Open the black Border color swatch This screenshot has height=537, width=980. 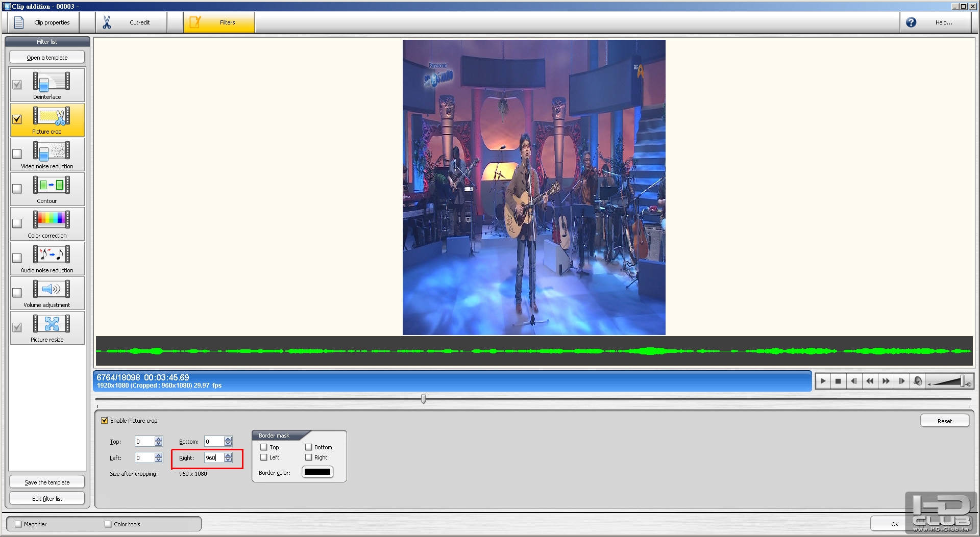317,472
